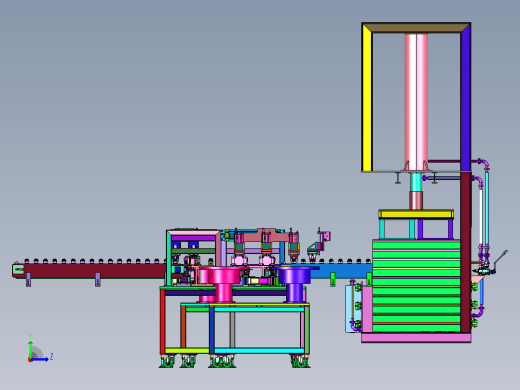Select the yellow vertical frame beam
Screen dimensions: 520x390
[367, 98]
